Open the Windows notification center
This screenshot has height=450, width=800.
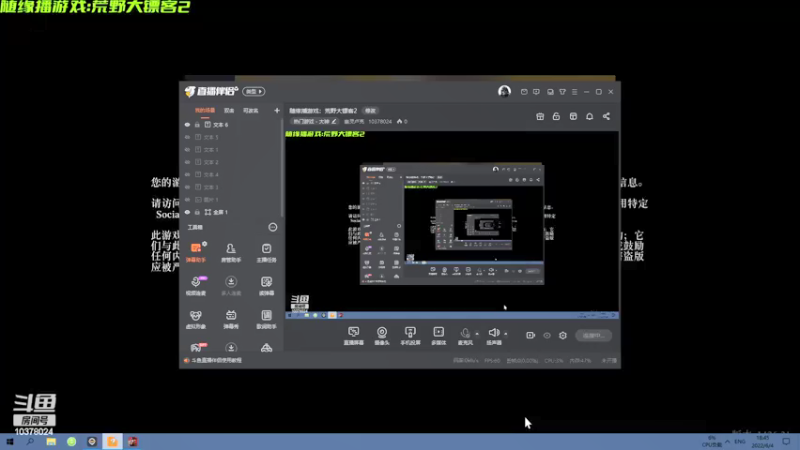[x=786, y=442]
